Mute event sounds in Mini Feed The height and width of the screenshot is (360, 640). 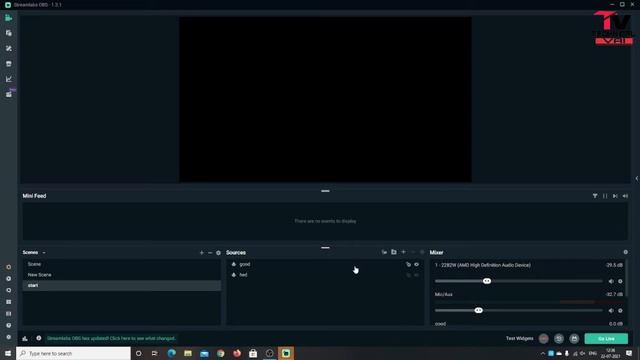pos(625,196)
